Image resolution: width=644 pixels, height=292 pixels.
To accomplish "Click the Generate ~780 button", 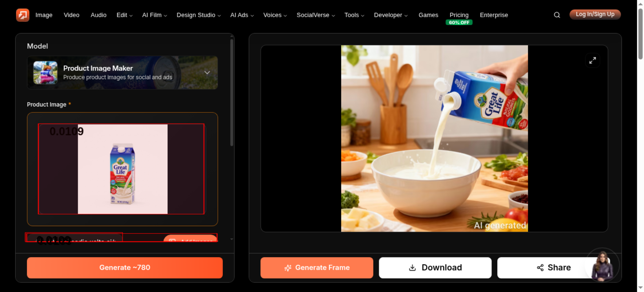I will (x=125, y=268).
